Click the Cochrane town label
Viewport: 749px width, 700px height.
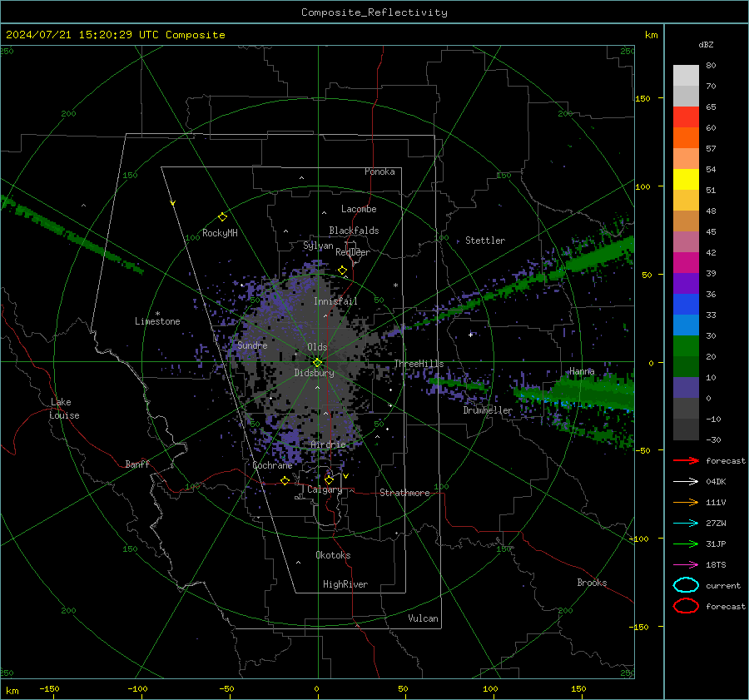(272, 465)
